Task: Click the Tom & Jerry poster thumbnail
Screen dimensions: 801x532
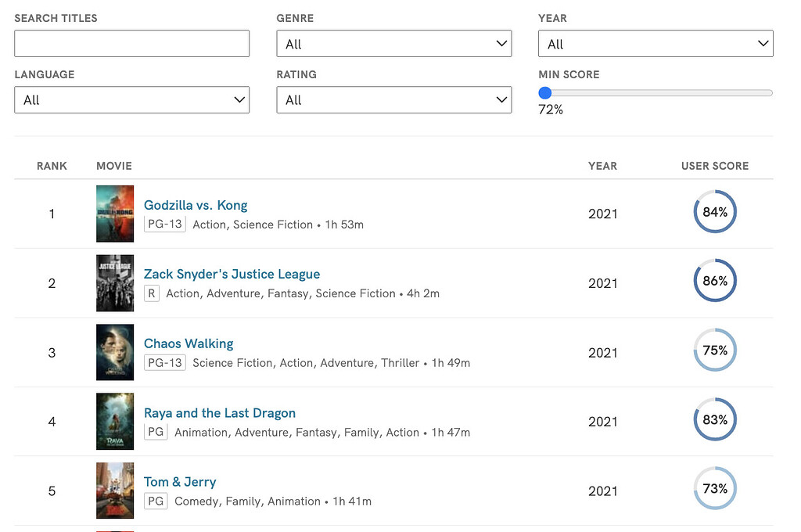Action: click(x=115, y=491)
